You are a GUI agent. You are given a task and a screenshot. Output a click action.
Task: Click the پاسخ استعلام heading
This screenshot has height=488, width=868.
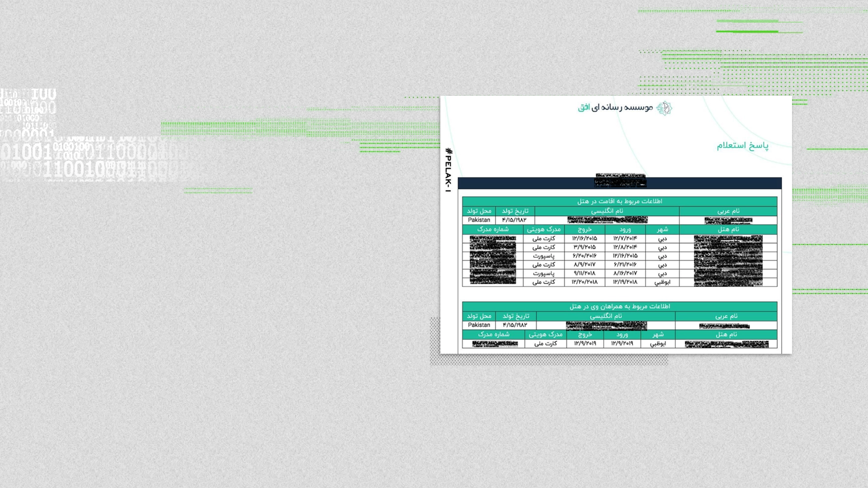click(x=742, y=145)
